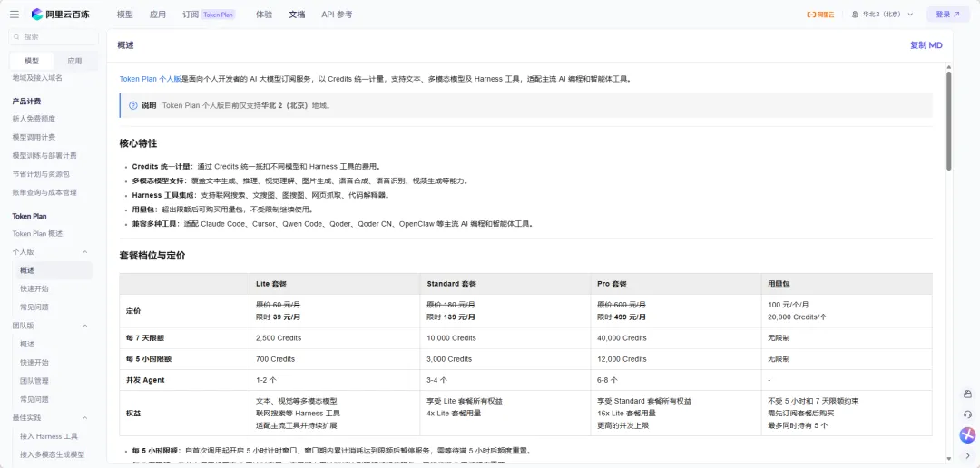Screen dimensions: 980x468
Task: Open the 订阅 top navigation item
Action: point(191,15)
